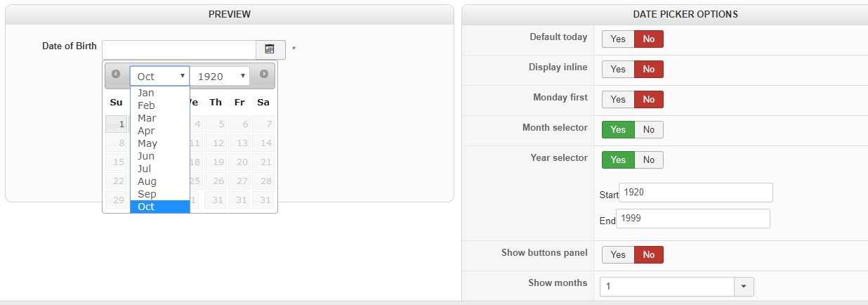Turn off Year selector

649,160
